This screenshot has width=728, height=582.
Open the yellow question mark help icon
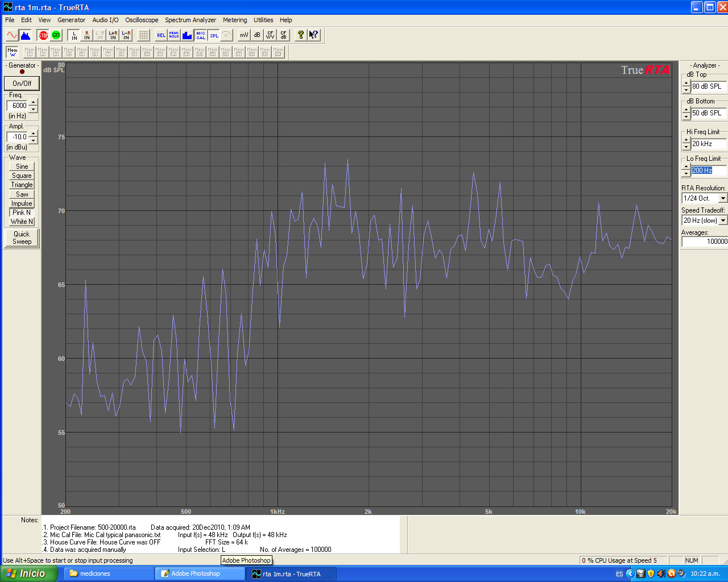pyautogui.click(x=301, y=35)
